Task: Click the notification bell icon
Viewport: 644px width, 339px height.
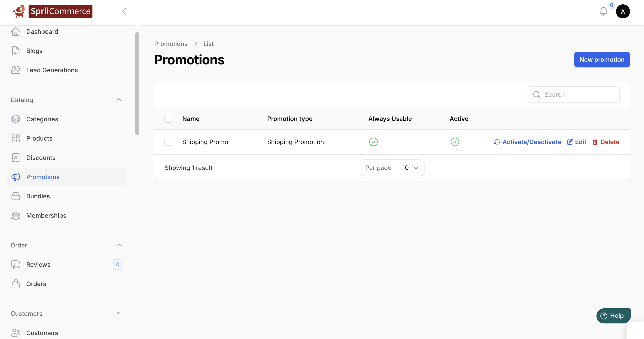Action: 603,11
